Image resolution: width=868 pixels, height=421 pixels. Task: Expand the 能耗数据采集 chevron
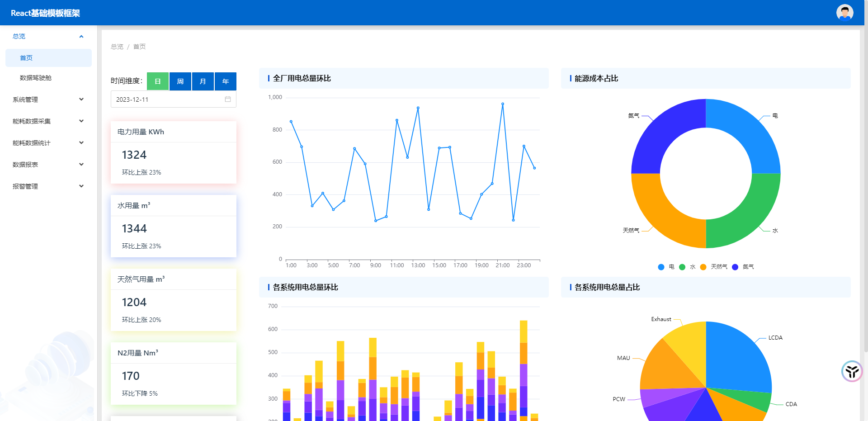point(81,121)
